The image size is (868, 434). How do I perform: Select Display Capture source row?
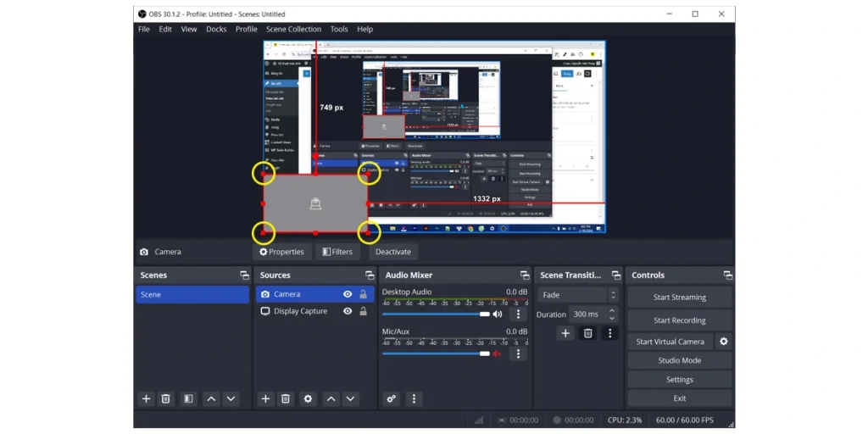point(314,311)
